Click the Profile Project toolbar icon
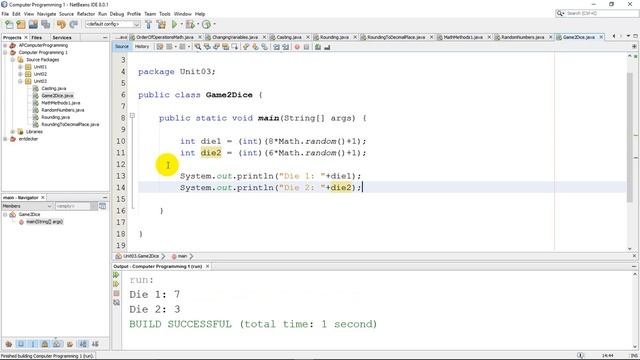This screenshot has height=360, width=640. (x=206, y=24)
